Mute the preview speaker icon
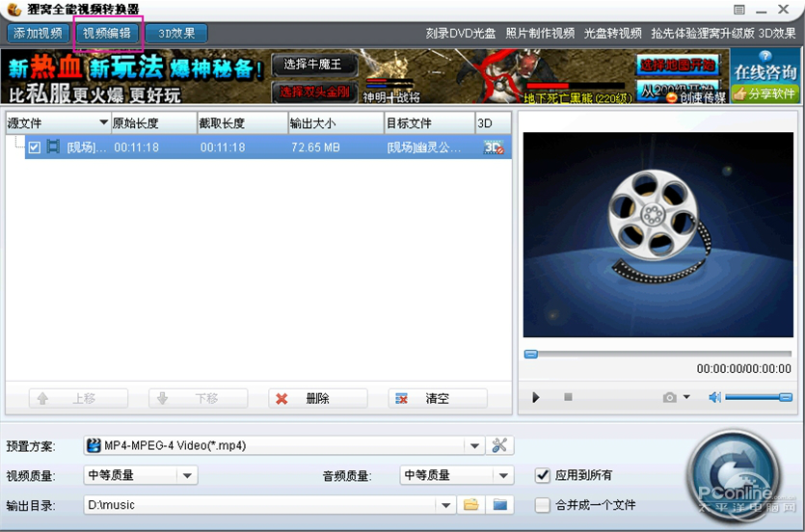The width and height of the screenshot is (805, 532). (714, 397)
